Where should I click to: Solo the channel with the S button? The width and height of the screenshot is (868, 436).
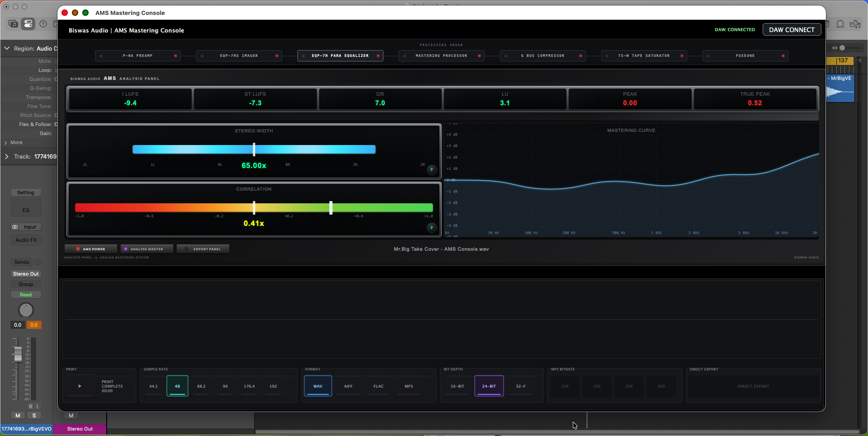click(34, 416)
